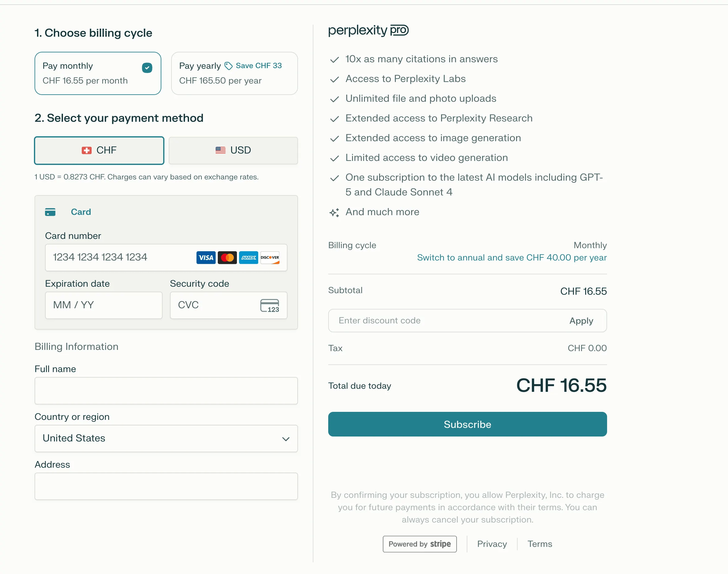The height and width of the screenshot is (574, 728).
Task: Select the Pay yearly billing option
Action: click(234, 73)
